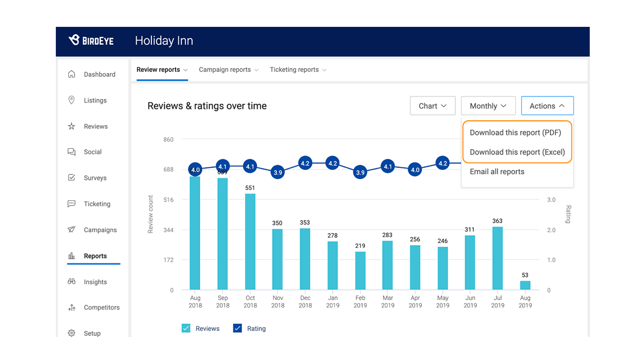644x337 pixels.
Task: Toggle the Rating legend checkbox
Action: coord(237,328)
